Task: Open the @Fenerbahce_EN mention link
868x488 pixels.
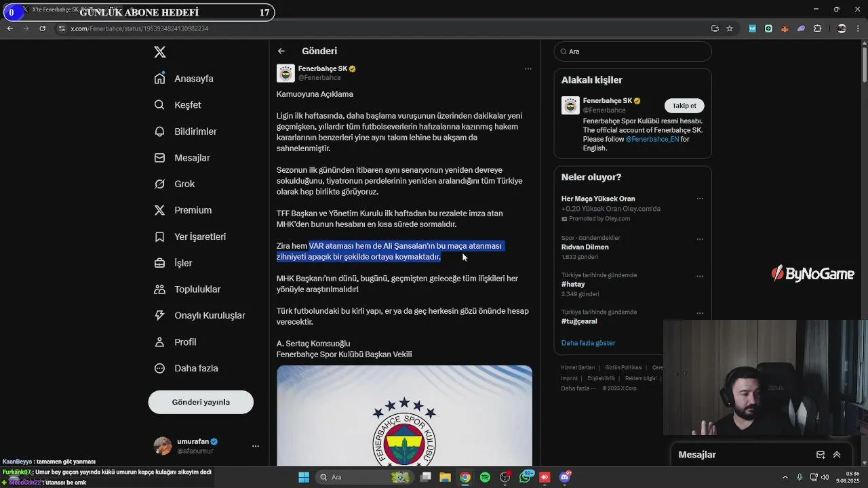Action: tap(652, 139)
